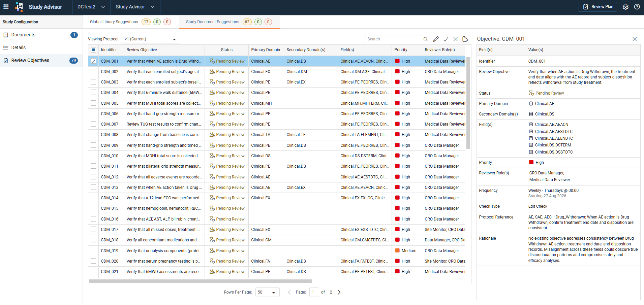
Task: Open Review Objectives in the sidebar
Action: pyautogui.click(x=41, y=61)
